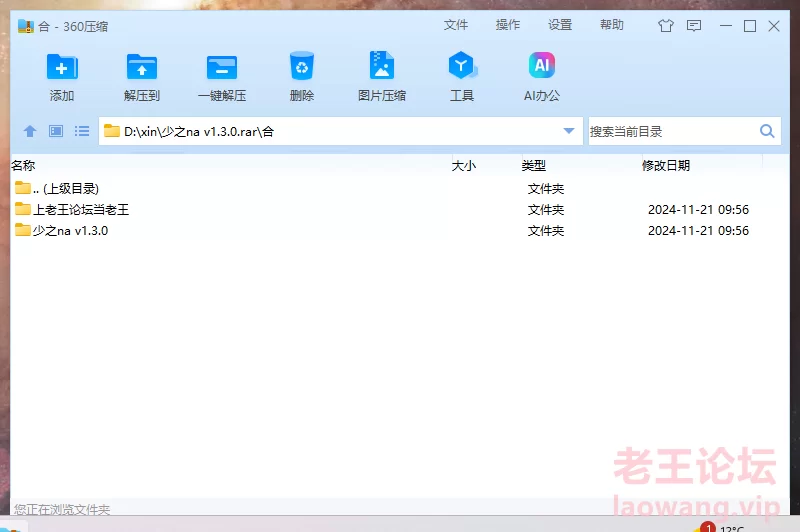This screenshot has width=800, height=532.
Task: Click the 添加 (Add) toolbar icon
Action: [x=62, y=67]
